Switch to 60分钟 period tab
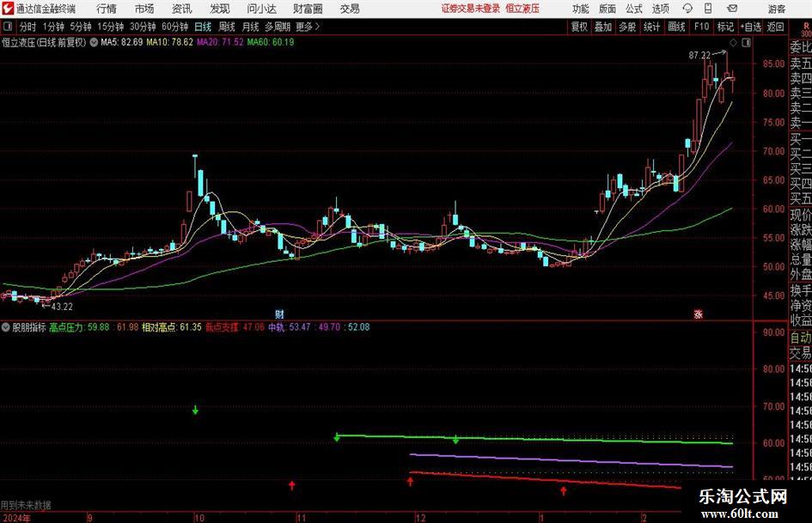Screen dimensions: 812x523 [175, 27]
